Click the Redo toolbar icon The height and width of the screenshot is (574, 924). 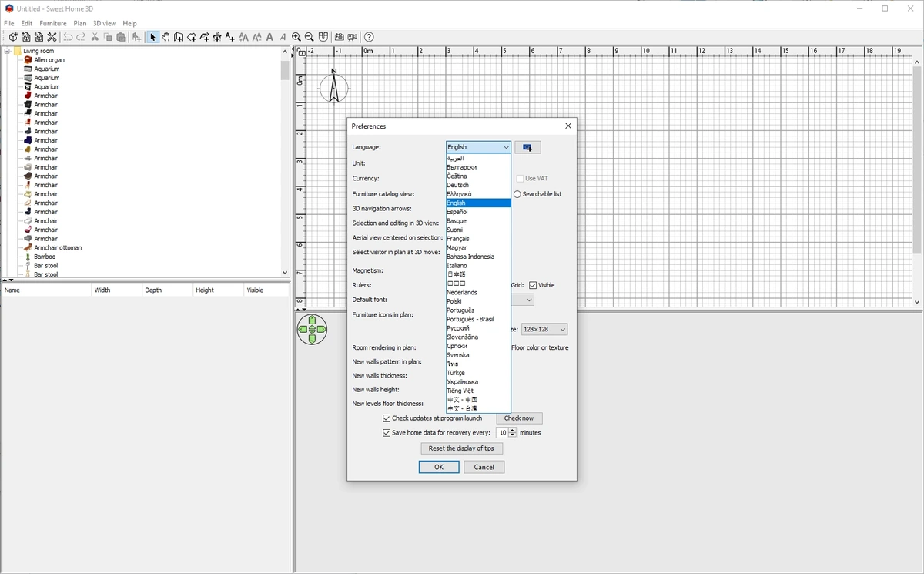pyautogui.click(x=81, y=37)
